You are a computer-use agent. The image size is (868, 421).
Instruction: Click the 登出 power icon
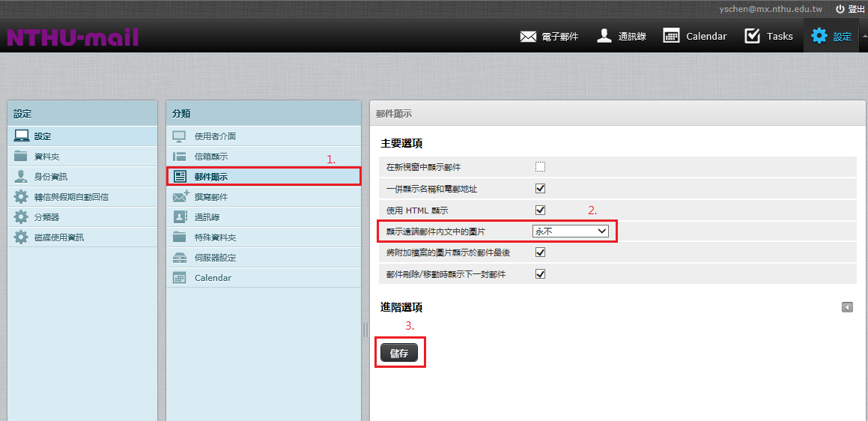(840, 9)
